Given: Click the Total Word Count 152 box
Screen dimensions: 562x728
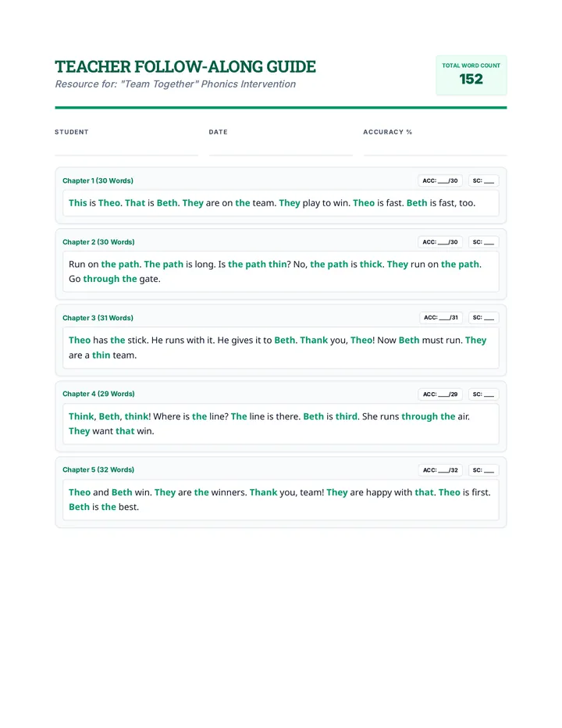Looking at the screenshot, I should tap(471, 75).
